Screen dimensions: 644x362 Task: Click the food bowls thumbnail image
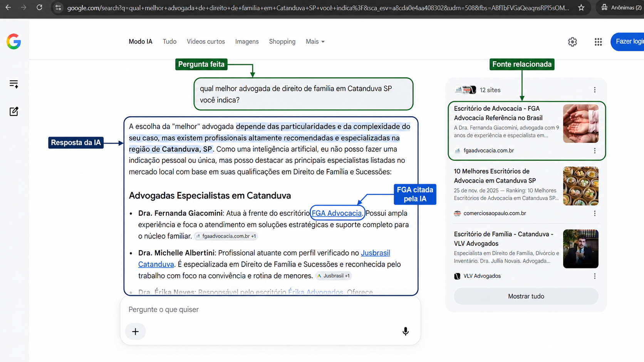(x=580, y=186)
